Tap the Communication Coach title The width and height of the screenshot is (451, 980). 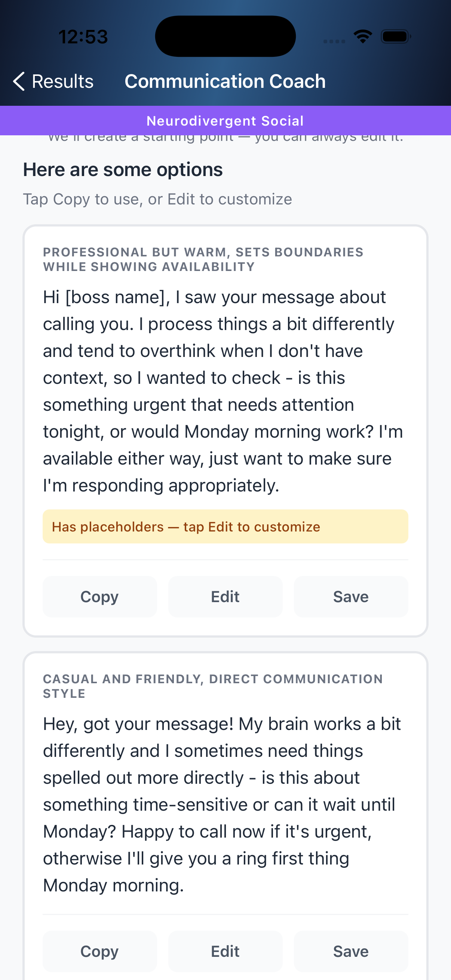tap(225, 81)
